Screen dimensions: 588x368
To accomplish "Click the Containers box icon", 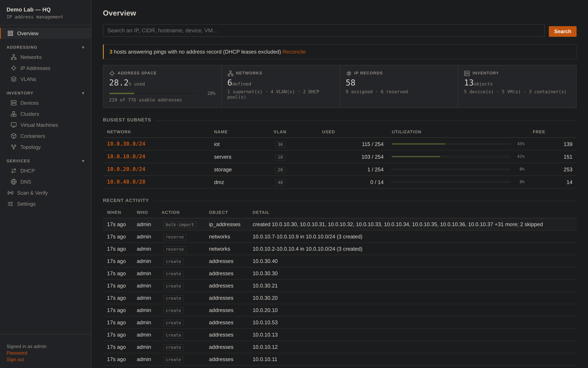I will point(14,136).
